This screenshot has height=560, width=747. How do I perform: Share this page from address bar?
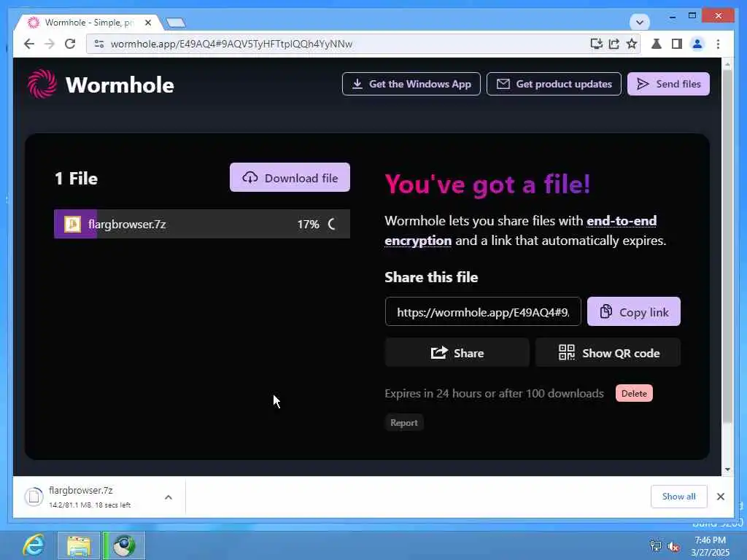(x=614, y=44)
